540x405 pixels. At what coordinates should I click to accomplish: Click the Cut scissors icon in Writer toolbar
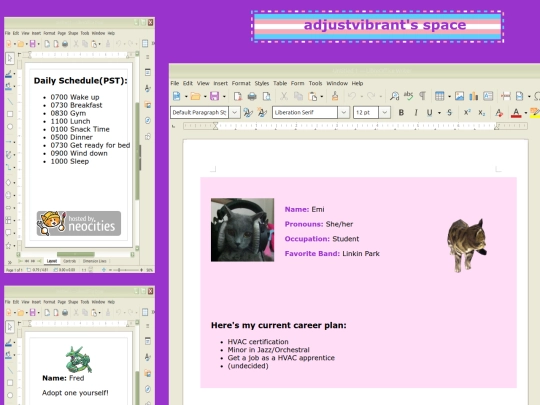284,96
